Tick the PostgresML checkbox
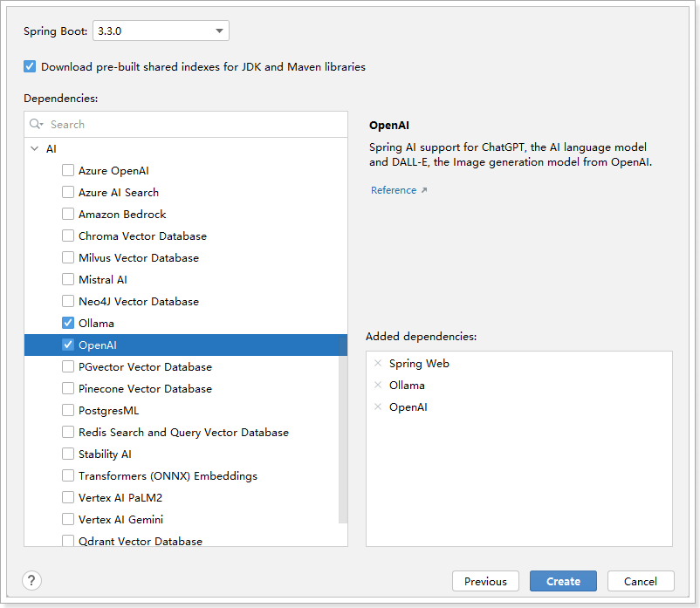This screenshot has height=608, width=700. (68, 410)
